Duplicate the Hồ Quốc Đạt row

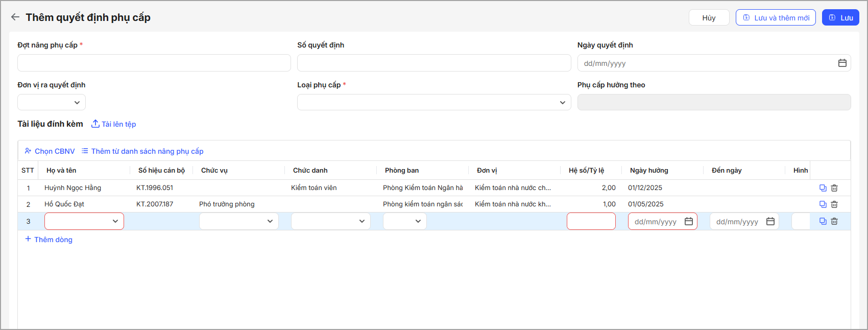823,204
